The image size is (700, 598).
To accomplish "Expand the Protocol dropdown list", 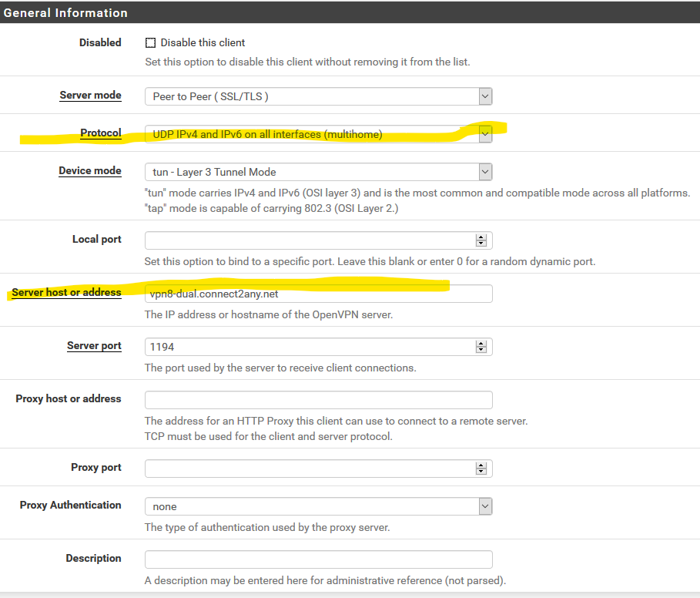I will [318, 134].
